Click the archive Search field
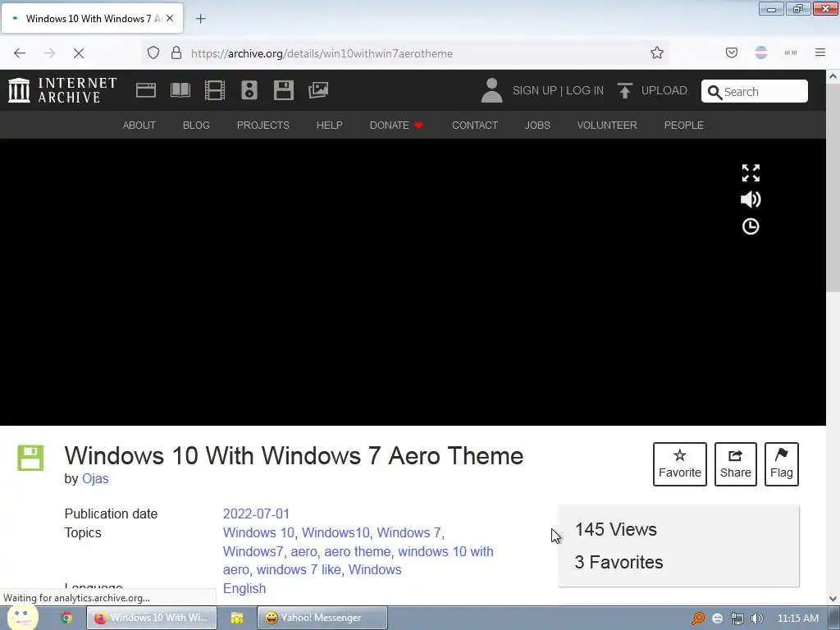840x630 pixels. click(755, 92)
